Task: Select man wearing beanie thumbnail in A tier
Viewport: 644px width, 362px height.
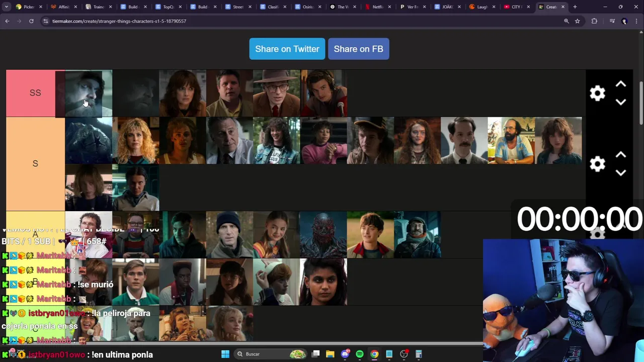Action: click(x=229, y=234)
